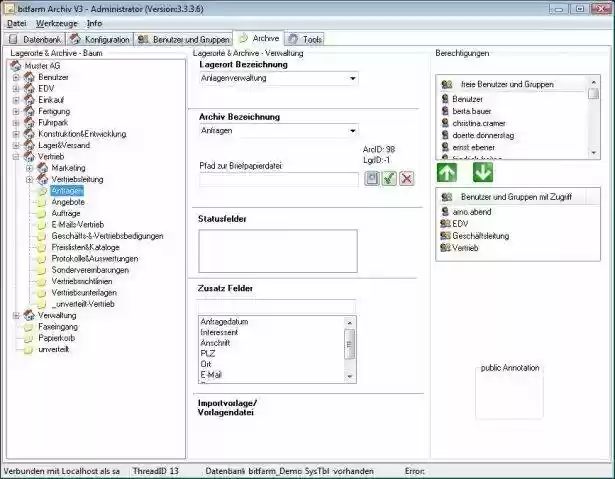Image resolution: width=615 pixels, height=479 pixels.
Task: Click the group icon beside Vertrieb in access list
Action: [x=445, y=248]
